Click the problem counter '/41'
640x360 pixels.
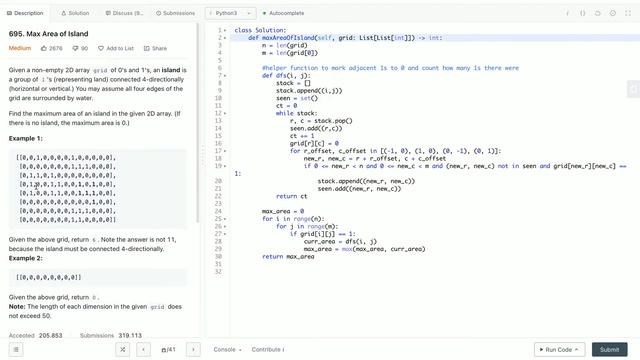169,349
